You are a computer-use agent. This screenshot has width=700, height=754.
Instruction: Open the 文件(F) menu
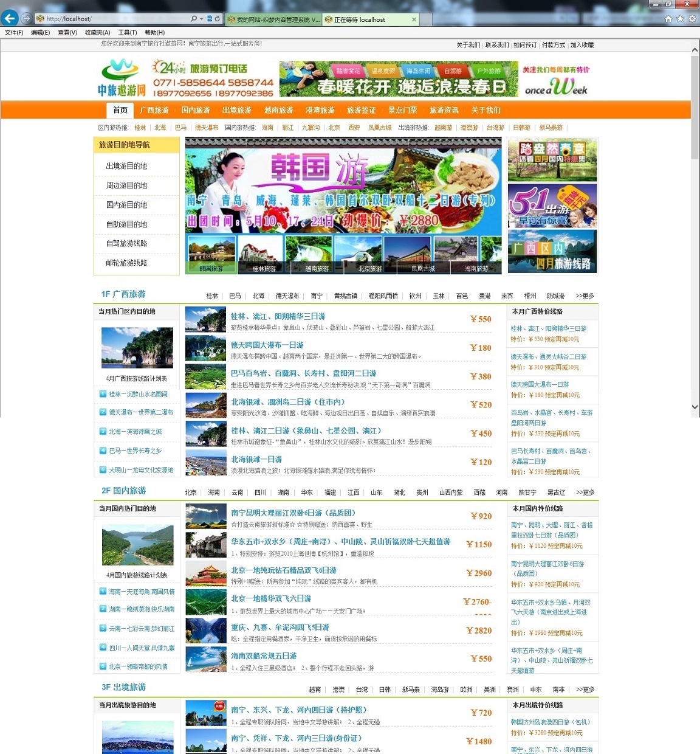click(14, 33)
